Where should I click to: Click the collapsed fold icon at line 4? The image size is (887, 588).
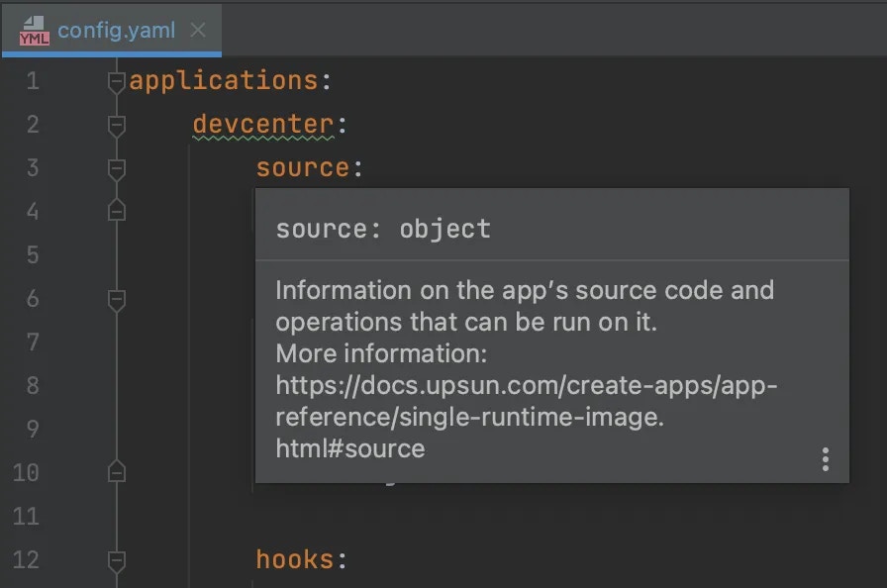[116, 211]
